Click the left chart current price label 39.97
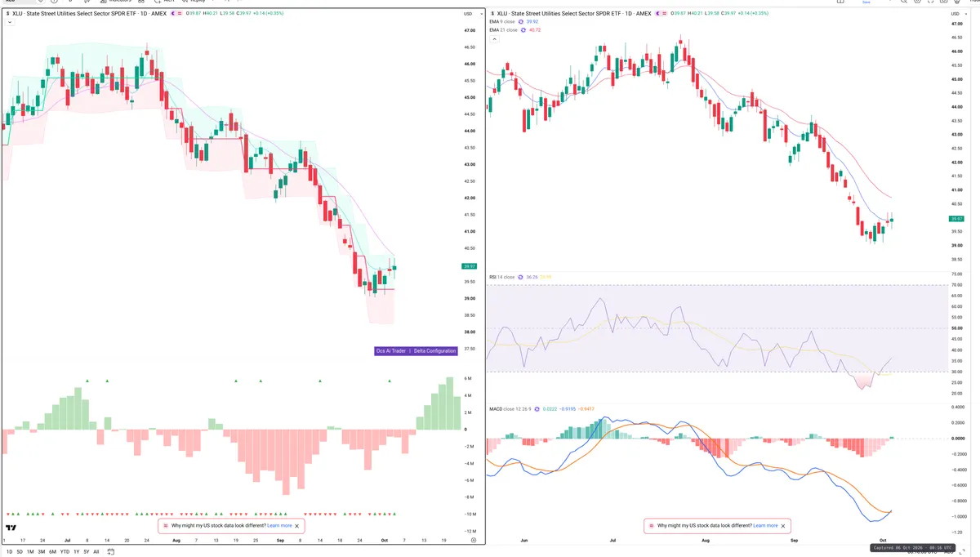 (x=468, y=266)
